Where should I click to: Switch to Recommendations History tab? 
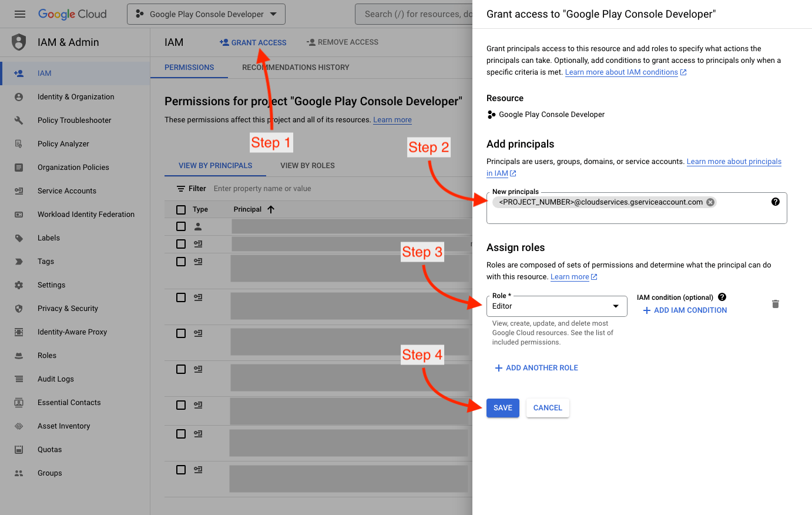[296, 68]
